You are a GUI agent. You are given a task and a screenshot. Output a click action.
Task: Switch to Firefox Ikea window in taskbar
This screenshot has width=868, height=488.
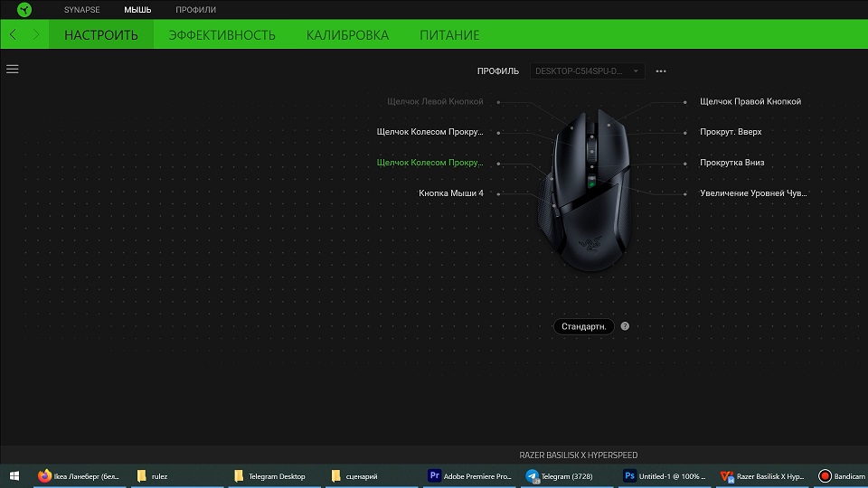click(x=79, y=476)
